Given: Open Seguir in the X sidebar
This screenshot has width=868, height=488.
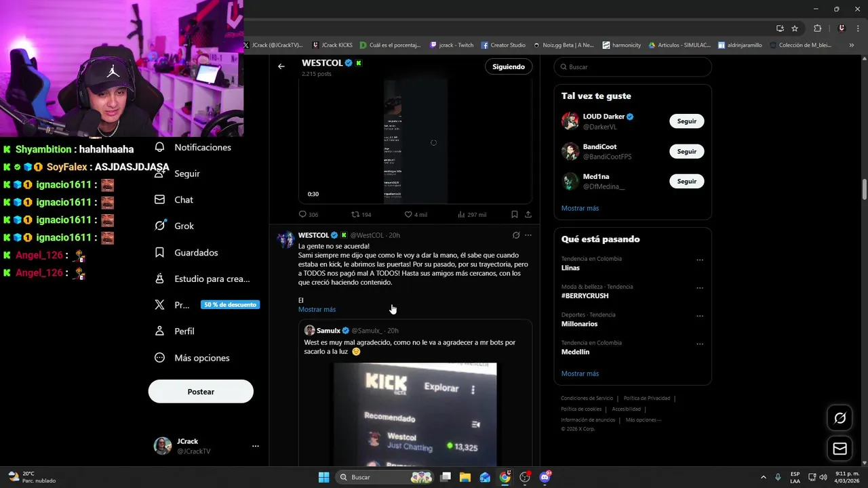Looking at the screenshot, I should [x=178, y=174].
